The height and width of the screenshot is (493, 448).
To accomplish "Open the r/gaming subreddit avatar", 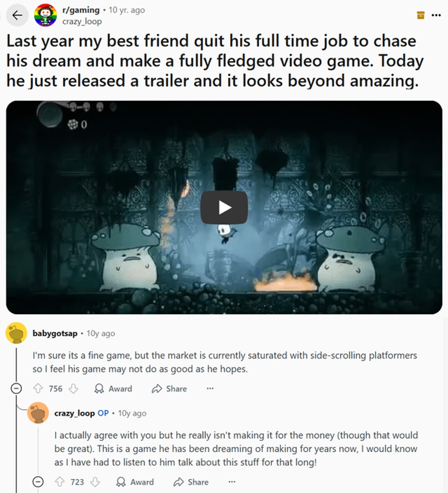I will (x=46, y=15).
